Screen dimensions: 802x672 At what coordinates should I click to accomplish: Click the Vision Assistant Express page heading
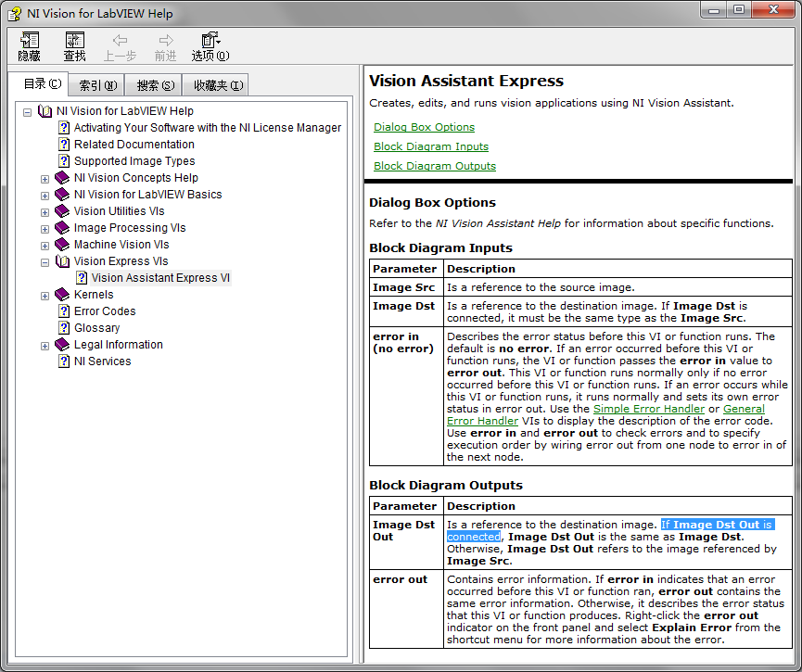(466, 81)
